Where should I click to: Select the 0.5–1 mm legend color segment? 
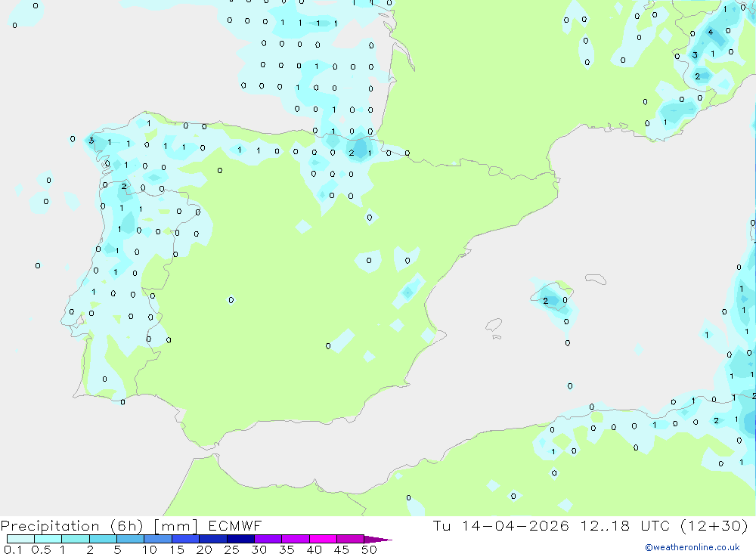coord(48,539)
